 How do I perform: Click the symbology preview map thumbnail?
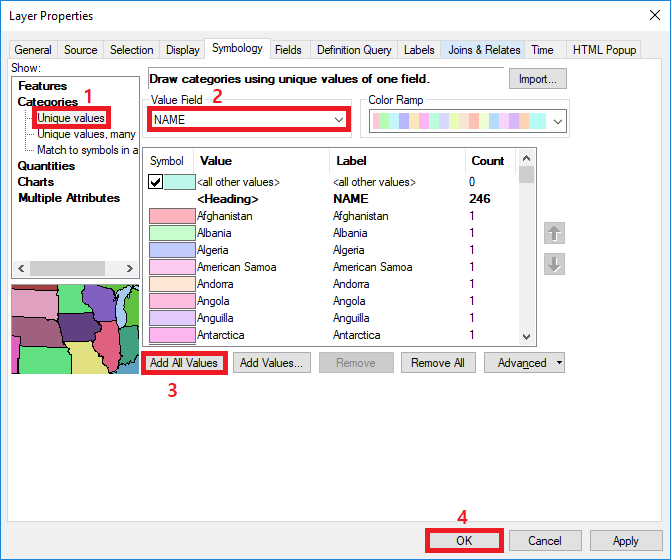click(73, 329)
